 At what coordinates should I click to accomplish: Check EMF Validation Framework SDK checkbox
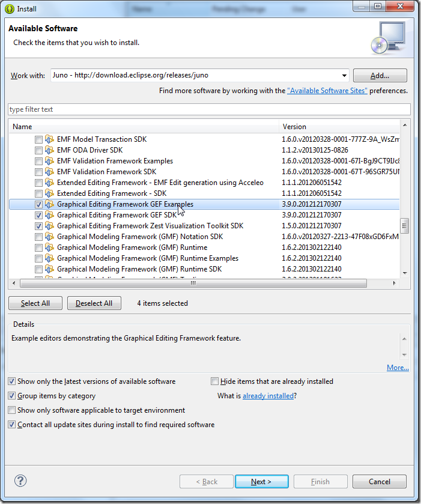[x=38, y=172]
